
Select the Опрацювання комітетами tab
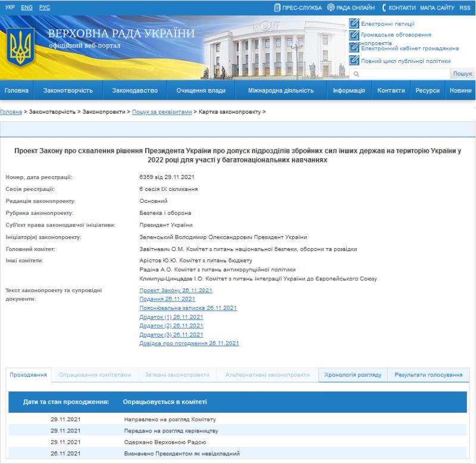coord(95,375)
